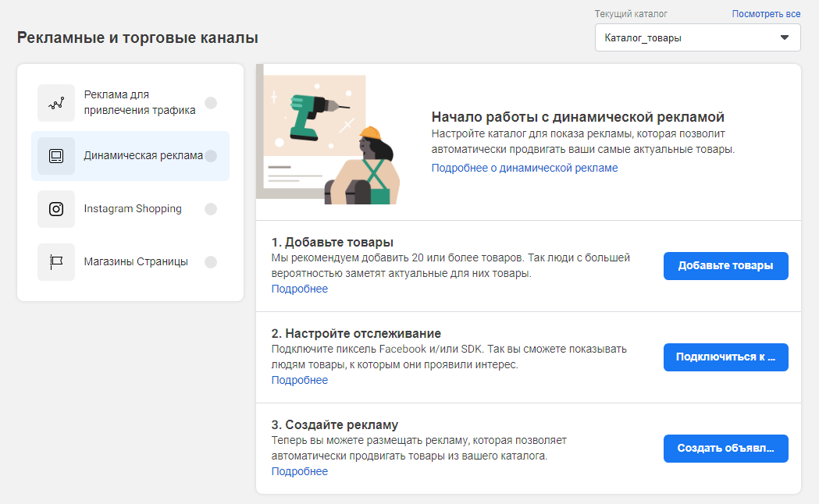The height and width of the screenshot is (504, 819).
Task: Click the dropdown arrow in catalog selector
Action: click(785, 37)
